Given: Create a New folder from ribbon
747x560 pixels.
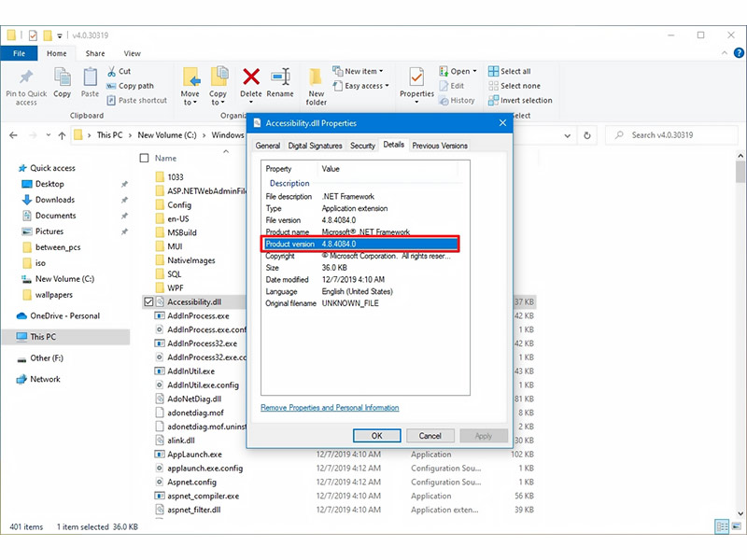Looking at the screenshot, I should pyautogui.click(x=316, y=87).
